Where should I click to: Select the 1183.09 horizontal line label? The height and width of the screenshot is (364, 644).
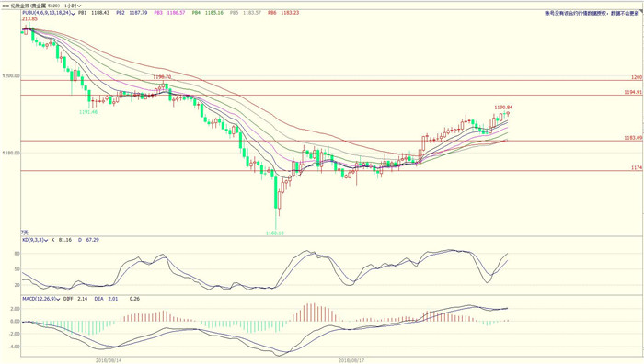[x=633, y=138]
